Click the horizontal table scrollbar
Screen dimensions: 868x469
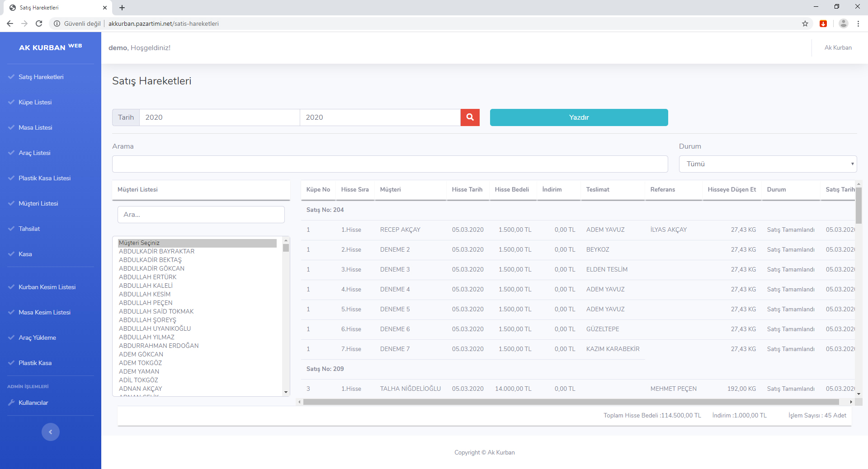tap(571, 402)
